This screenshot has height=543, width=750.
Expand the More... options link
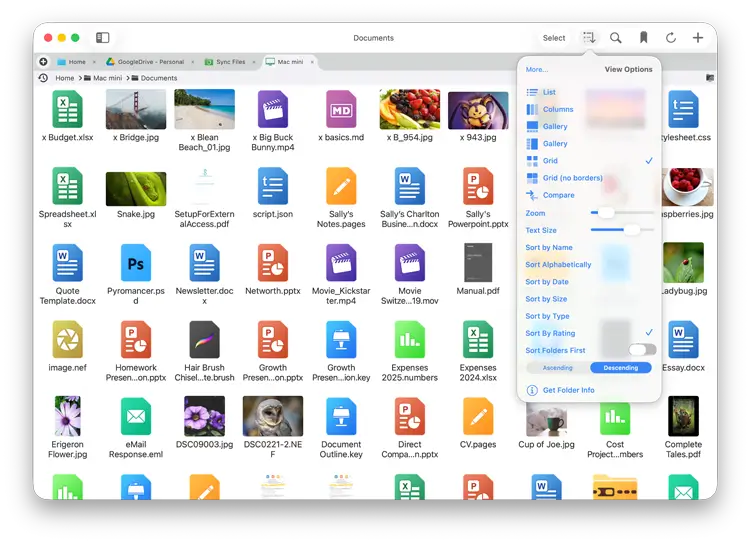pos(537,70)
